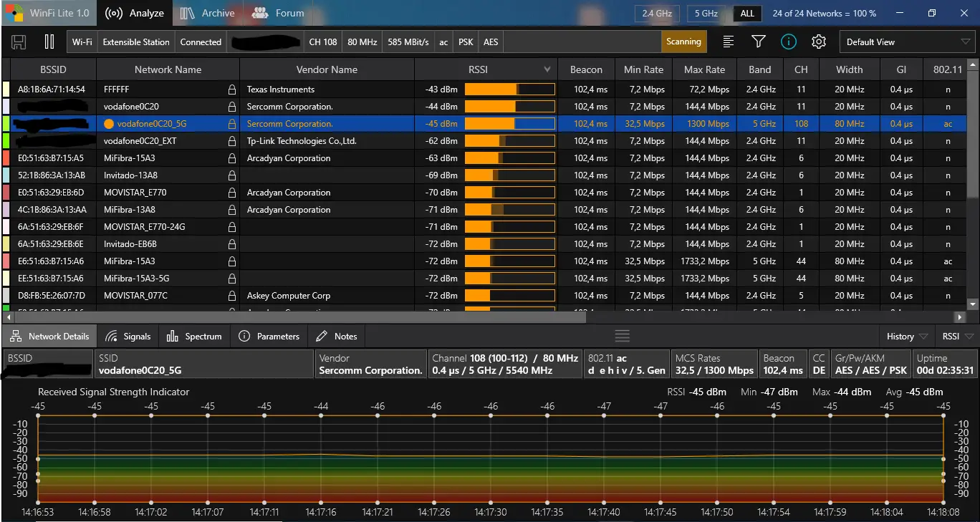
Task: Click the save disk icon in toolbar
Action: (19, 42)
